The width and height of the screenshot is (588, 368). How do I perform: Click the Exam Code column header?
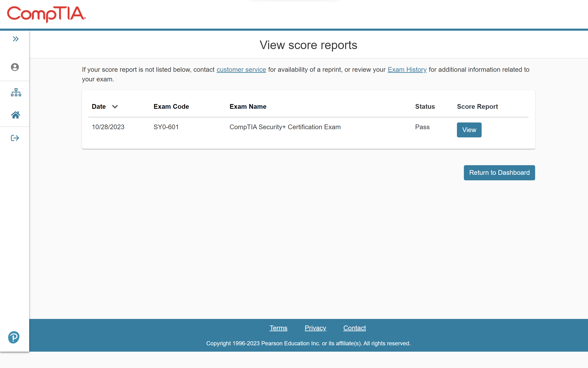click(x=171, y=107)
